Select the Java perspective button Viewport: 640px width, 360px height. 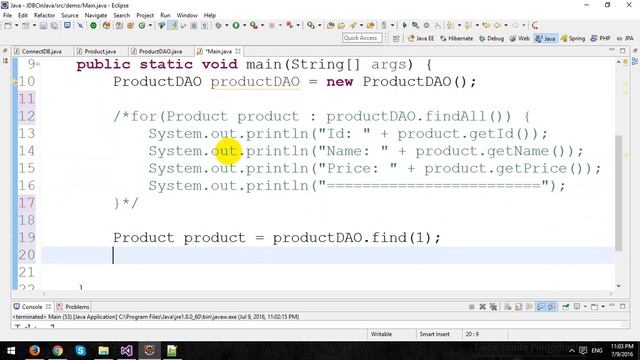[x=546, y=38]
